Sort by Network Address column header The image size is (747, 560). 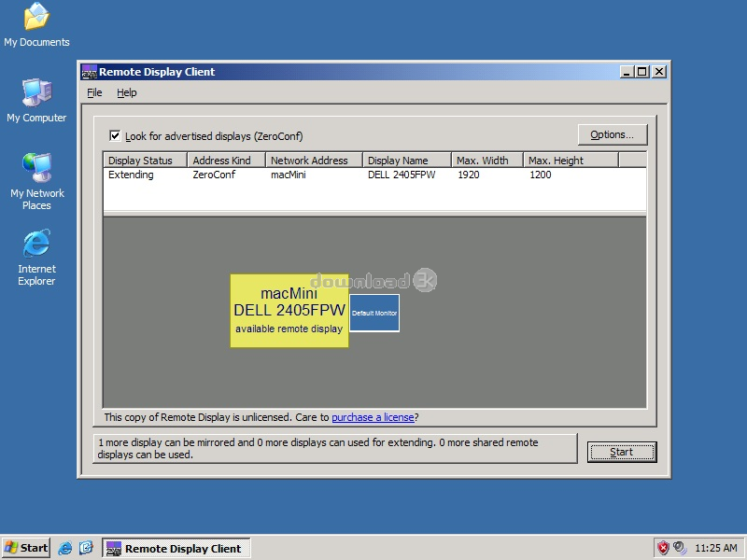314,160
